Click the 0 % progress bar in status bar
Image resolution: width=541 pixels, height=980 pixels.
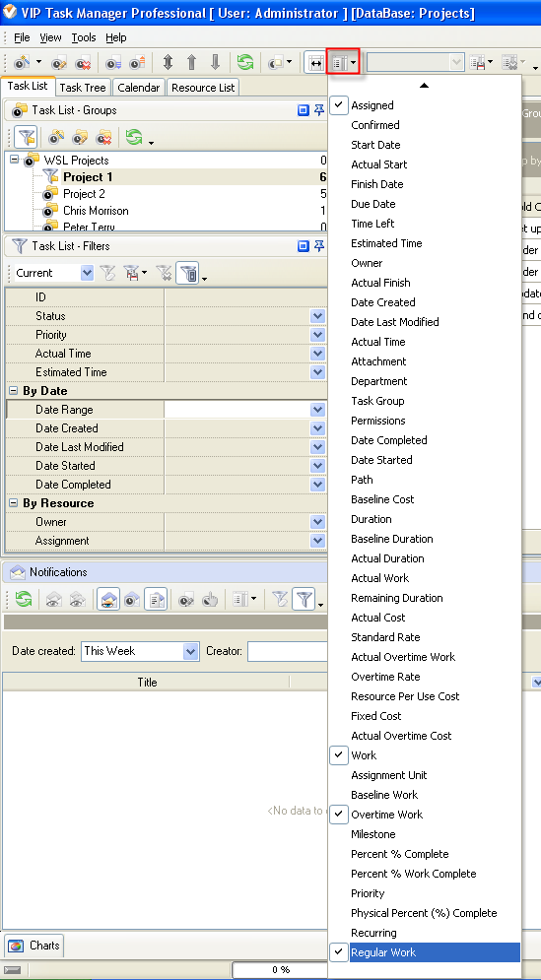(x=280, y=970)
